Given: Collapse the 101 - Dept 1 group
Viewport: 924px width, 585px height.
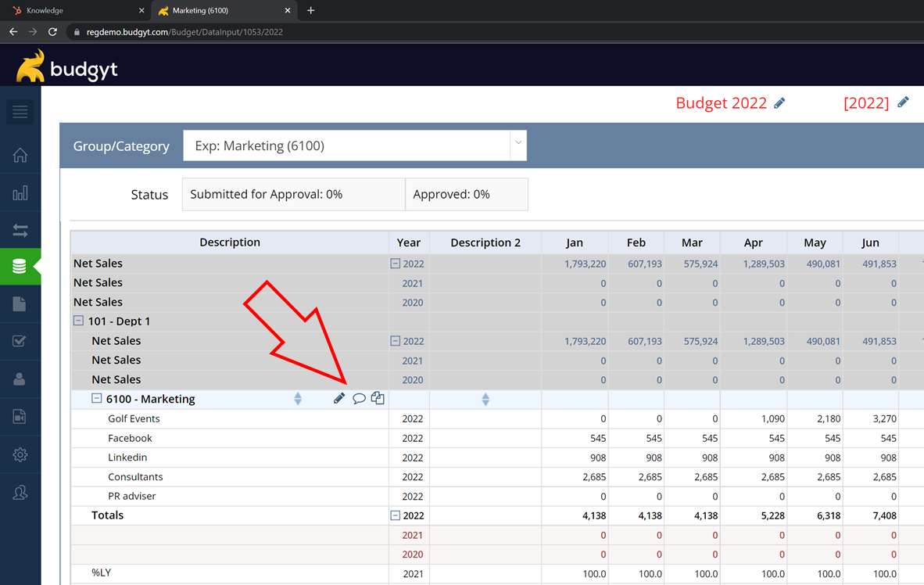Looking at the screenshot, I should (x=78, y=321).
